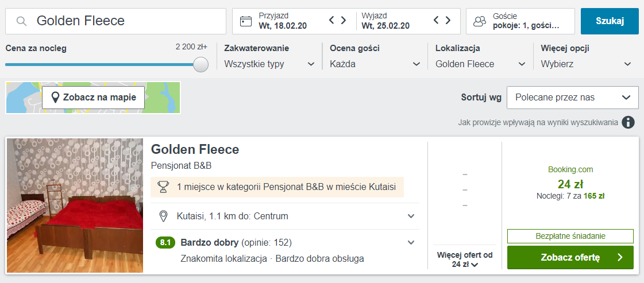The image size is (644, 283).
Task: Go to previous Przyjazd date arrow
Action: coord(332,20)
